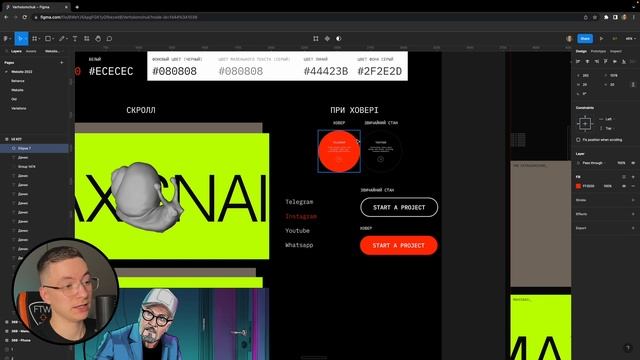The height and width of the screenshot is (360, 640).
Task: Click the Present play icon
Action: [601, 38]
